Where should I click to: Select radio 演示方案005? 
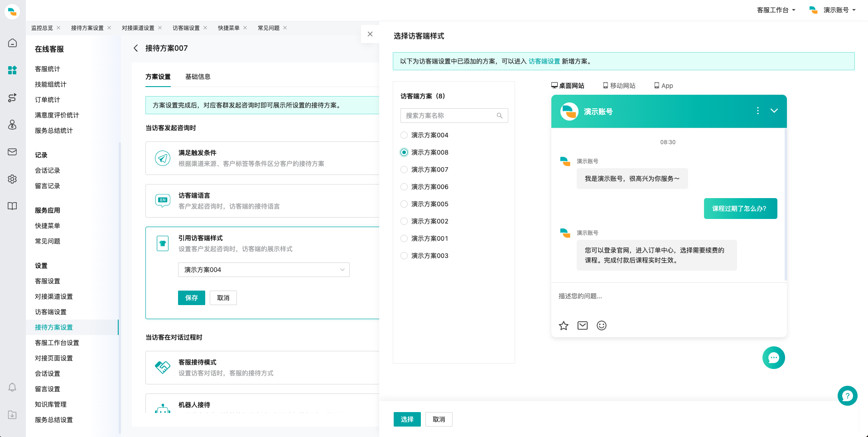(x=404, y=204)
